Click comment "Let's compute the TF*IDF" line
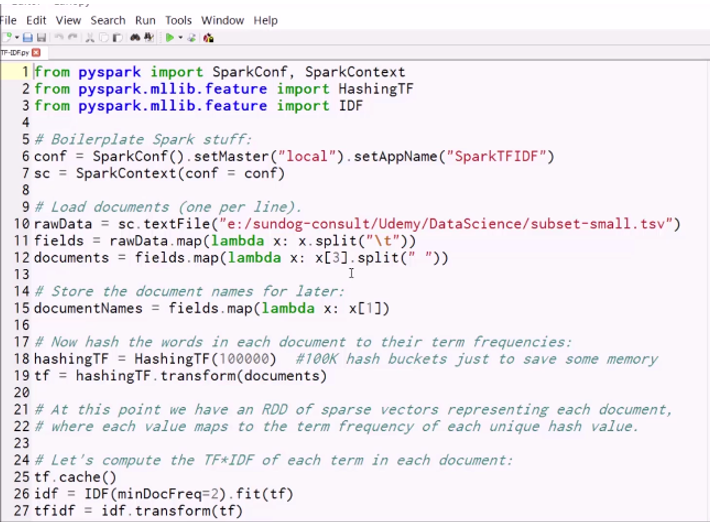The image size is (710, 522). (273, 460)
